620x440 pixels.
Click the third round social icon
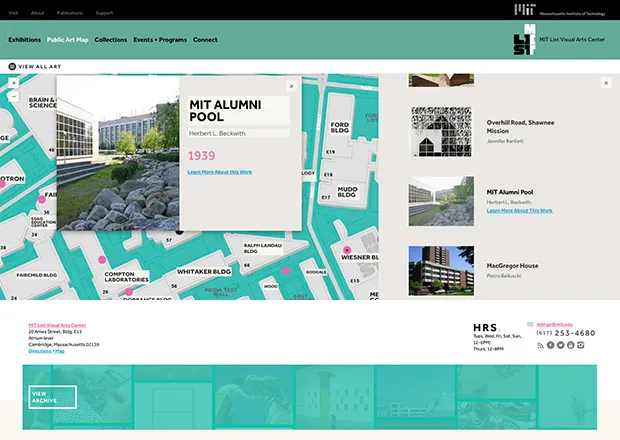point(571,345)
